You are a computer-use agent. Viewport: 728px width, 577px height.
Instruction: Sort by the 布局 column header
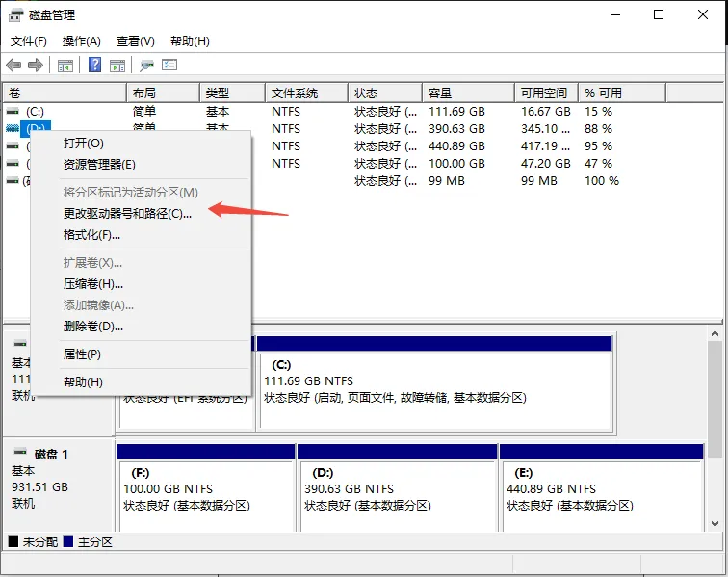pyautogui.click(x=164, y=92)
